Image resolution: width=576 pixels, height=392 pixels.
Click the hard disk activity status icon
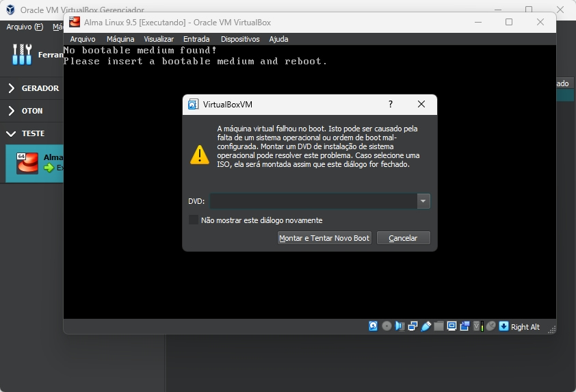[x=374, y=326]
